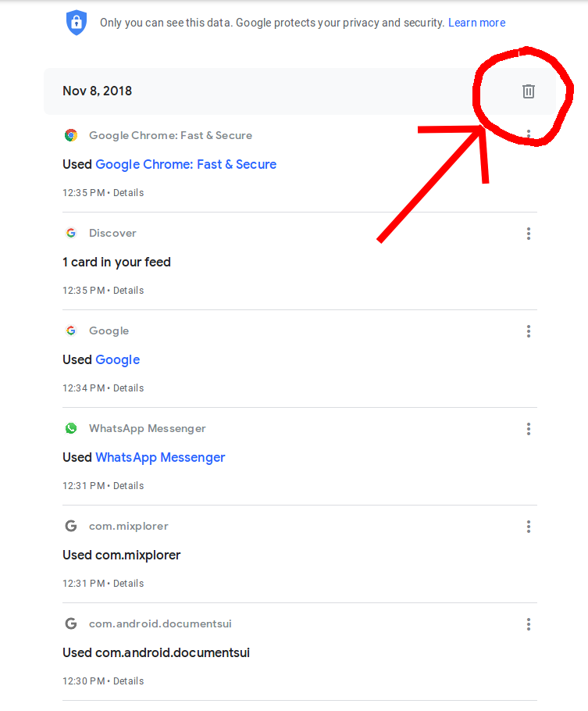Open the Learn more link
Image resolution: width=588 pixels, height=711 pixels.
point(476,23)
